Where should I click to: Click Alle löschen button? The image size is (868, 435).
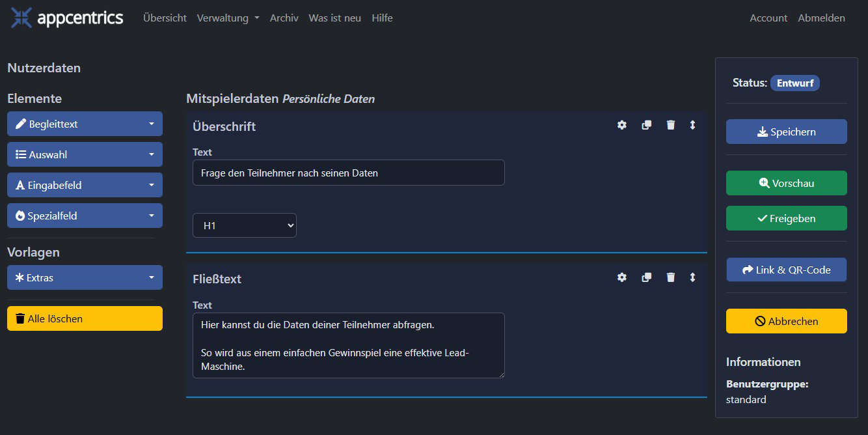[85, 318]
